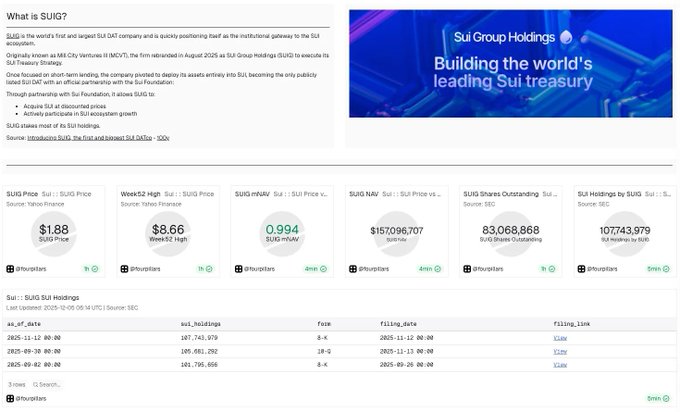Click the fourpillars icon on Week52 High card
Viewport: 680px width, 412px height.
124,269
